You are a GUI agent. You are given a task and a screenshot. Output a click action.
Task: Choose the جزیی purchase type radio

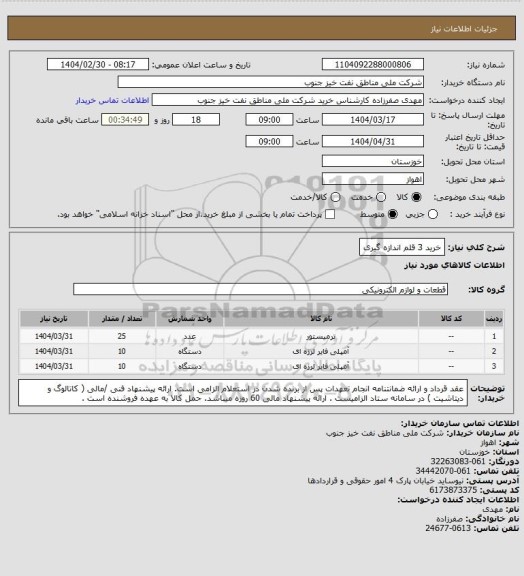click(433, 214)
